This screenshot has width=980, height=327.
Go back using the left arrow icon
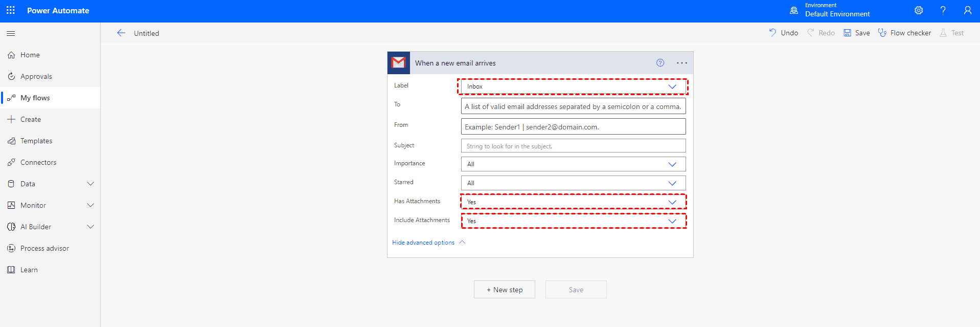121,33
